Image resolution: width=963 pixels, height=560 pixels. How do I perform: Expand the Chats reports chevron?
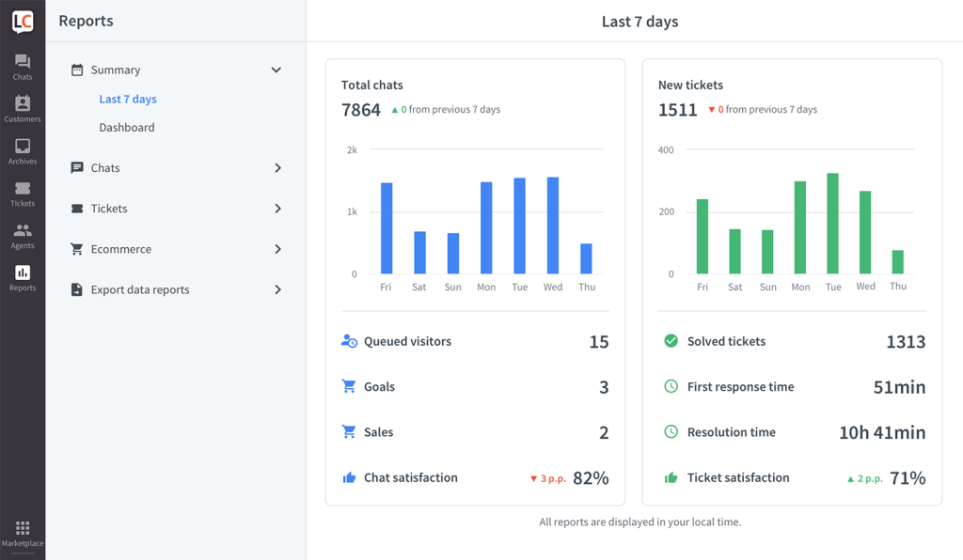(x=277, y=168)
